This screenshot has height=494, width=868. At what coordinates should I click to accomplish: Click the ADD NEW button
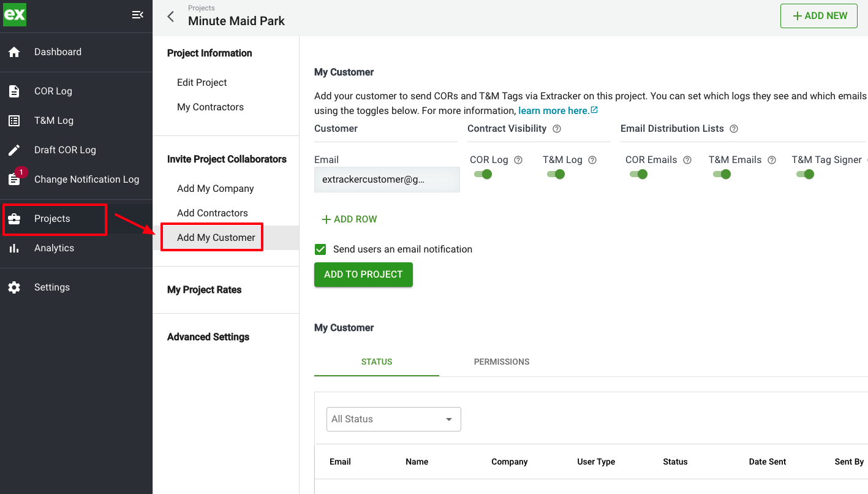click(x=818, y=16)
